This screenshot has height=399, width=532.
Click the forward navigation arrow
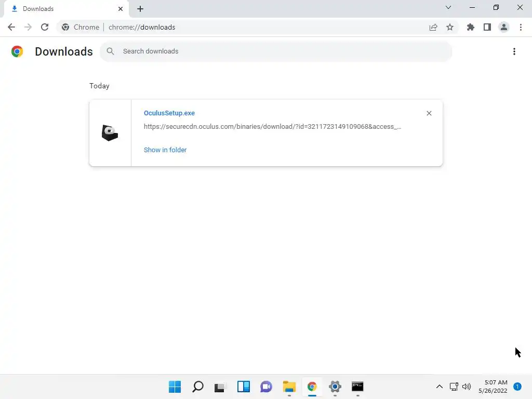[x=28, y=27]
